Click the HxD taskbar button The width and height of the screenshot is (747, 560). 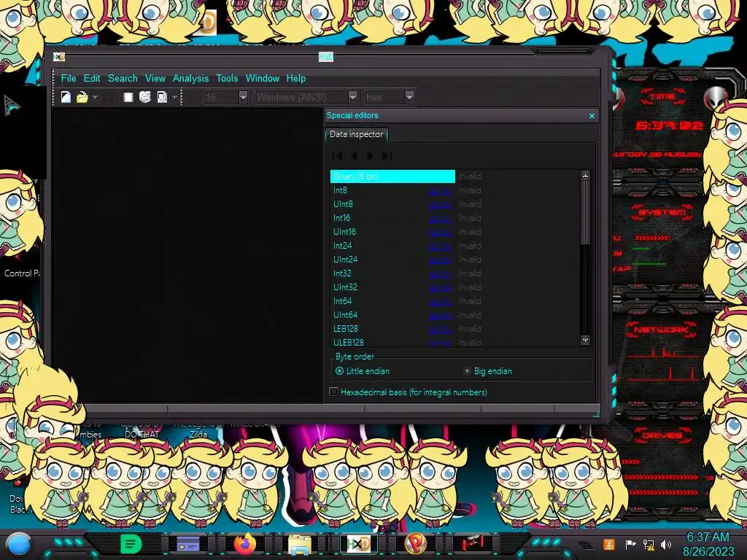(358, 544)
